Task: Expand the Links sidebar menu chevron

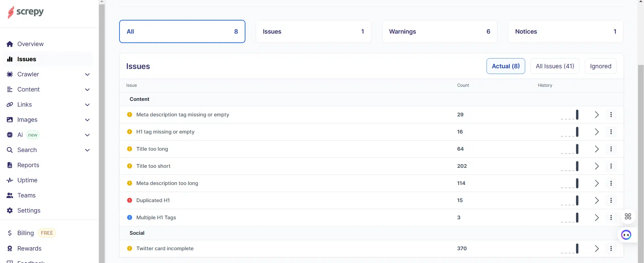Action: point(87,105)
